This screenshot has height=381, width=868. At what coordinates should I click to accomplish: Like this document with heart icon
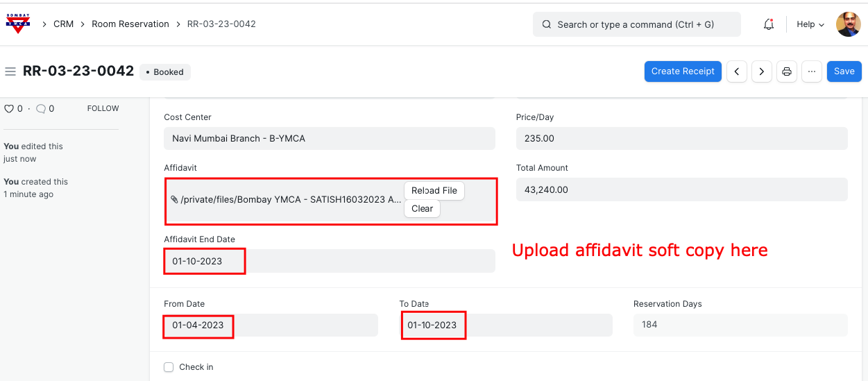(x=9, y=109)
